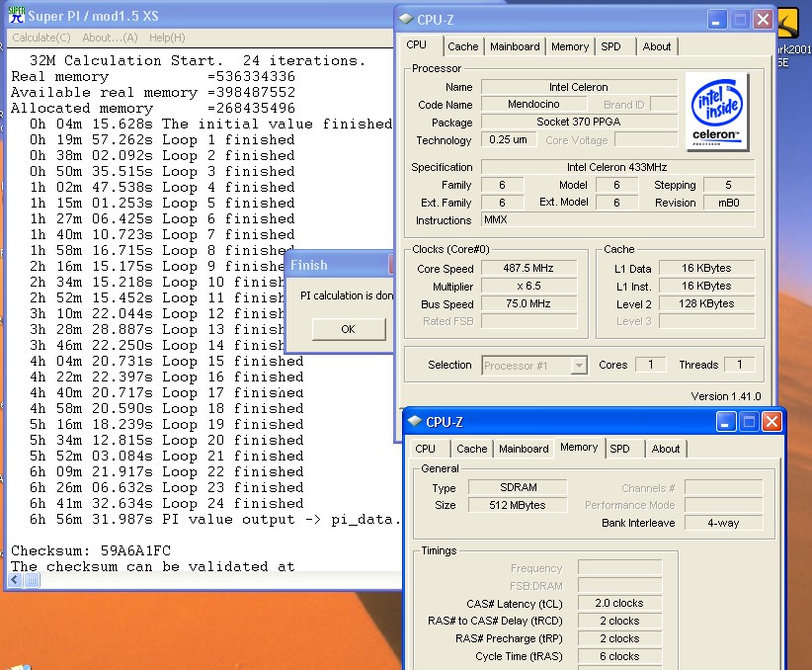Click the Threads count field in CPU-Z

[x=739, y=365]
